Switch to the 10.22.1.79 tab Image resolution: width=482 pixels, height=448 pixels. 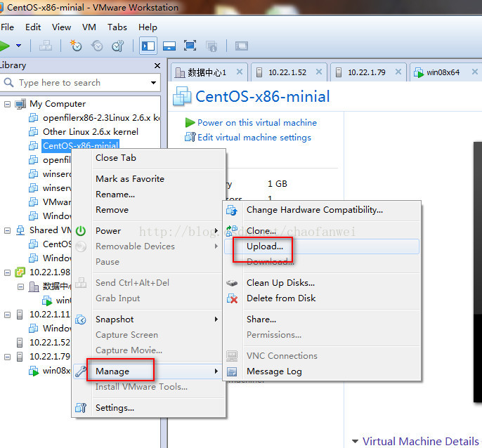click(x=367, y=72)
